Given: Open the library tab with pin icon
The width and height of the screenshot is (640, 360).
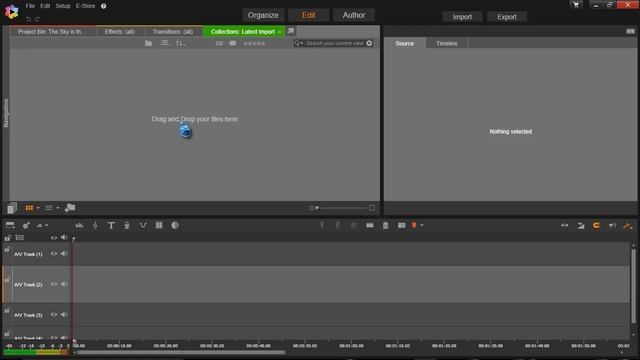Looking at the screenshot, I should coord(291,31).
